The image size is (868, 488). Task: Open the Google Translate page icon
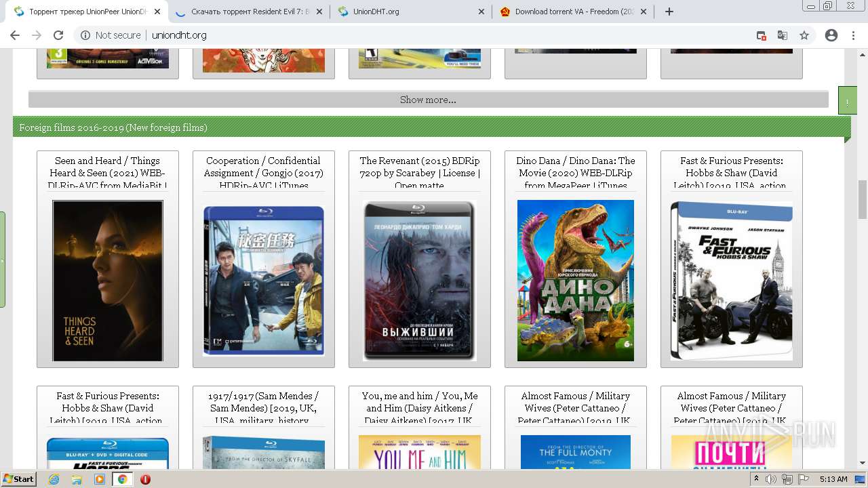(783, 35)
